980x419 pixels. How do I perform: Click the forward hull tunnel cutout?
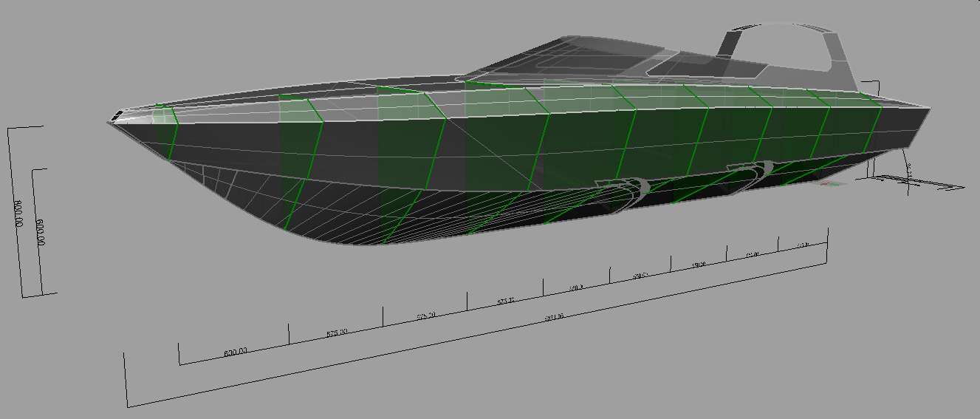[627, 189]
